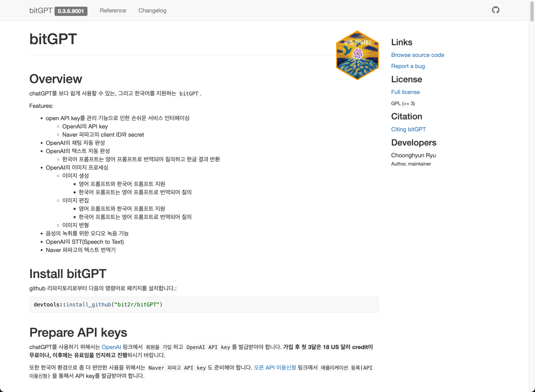Image resolution: width=535 pixels, height=392 pixels.
Task: Open the Citing bitGPT link
Action: 408,129
